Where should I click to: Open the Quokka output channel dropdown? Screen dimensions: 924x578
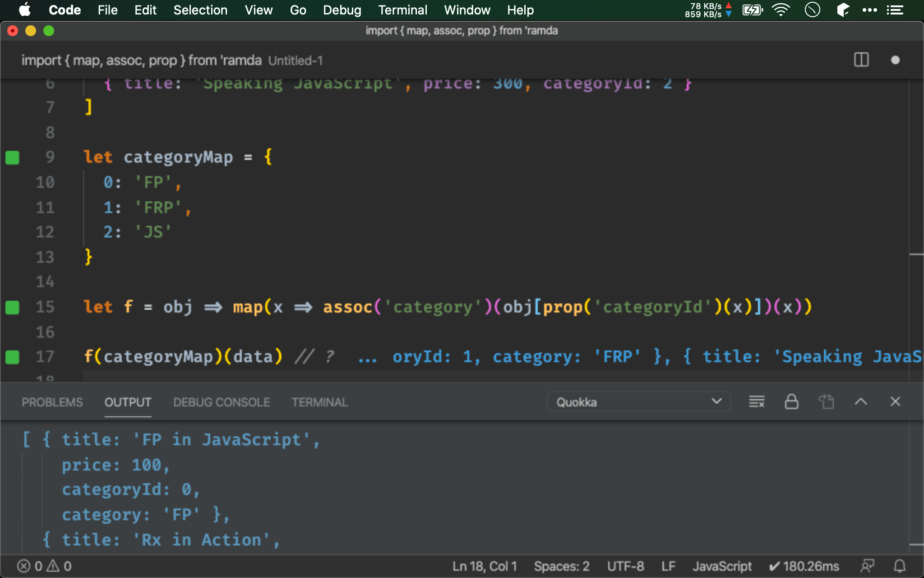pyautogui.click(x=638, y=401)
